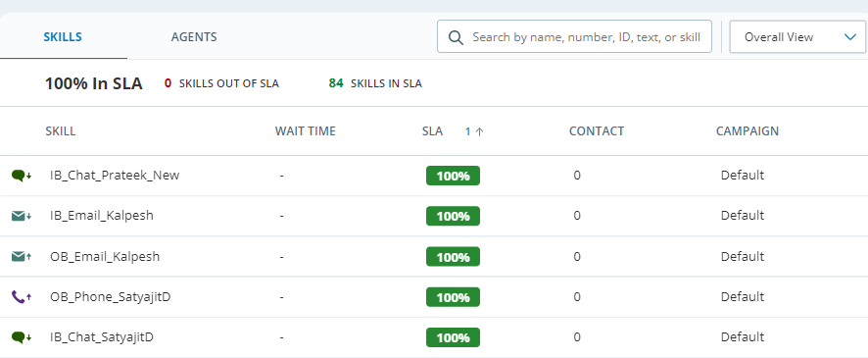The height and width of the screenshot is (358, 868).
Task: Open the Overall View dropdown
Action: 797,37
